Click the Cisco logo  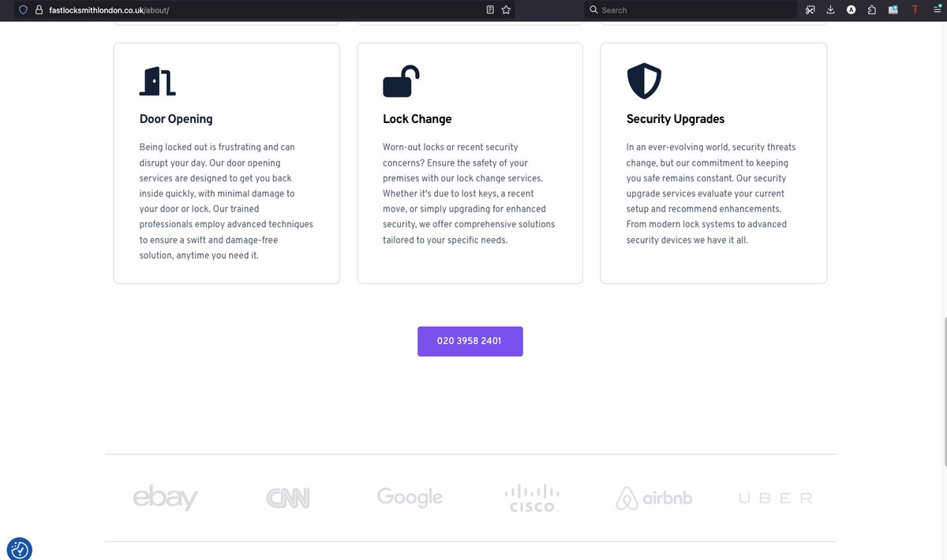(x=531, y=498)
